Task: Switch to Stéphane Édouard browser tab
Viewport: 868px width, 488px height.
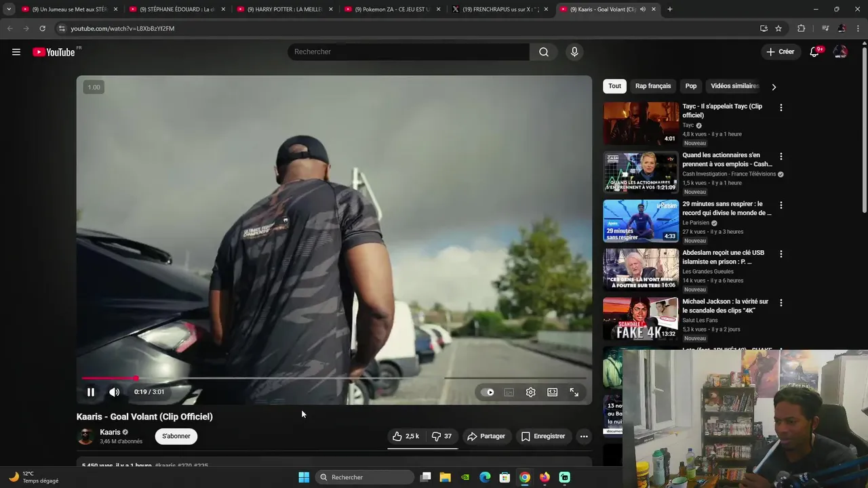Action: (176, 9)
